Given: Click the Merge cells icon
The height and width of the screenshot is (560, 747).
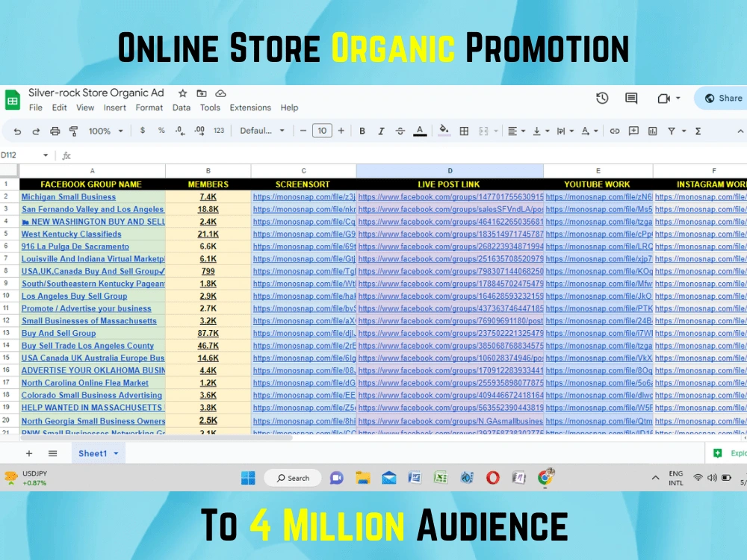Looking at the screenshot, I should [483, 131].
